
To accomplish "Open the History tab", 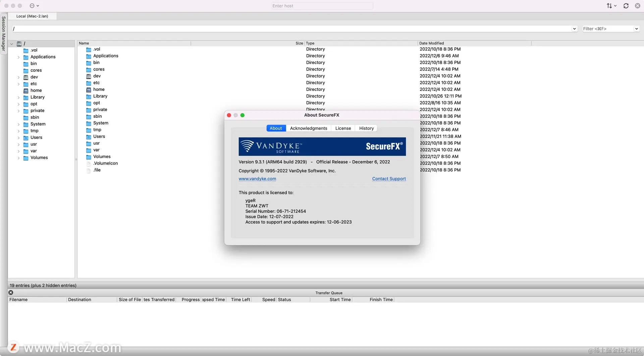I will (366, 128).
